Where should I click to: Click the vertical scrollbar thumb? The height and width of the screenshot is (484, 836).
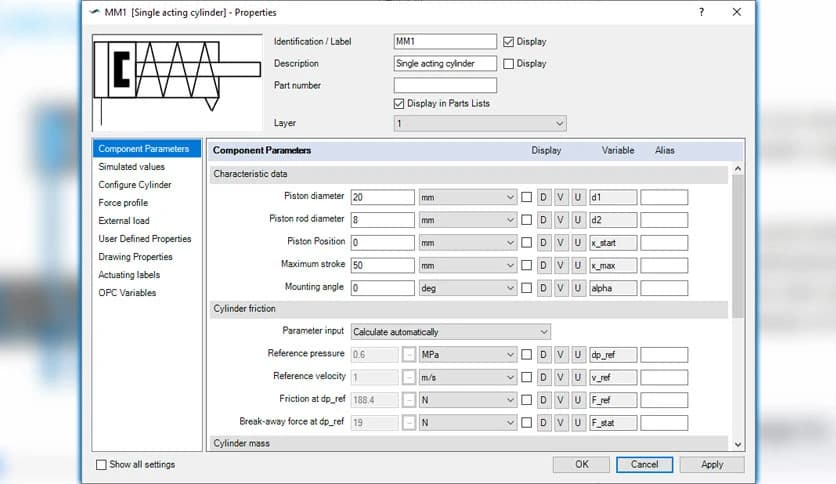[738, 246]
